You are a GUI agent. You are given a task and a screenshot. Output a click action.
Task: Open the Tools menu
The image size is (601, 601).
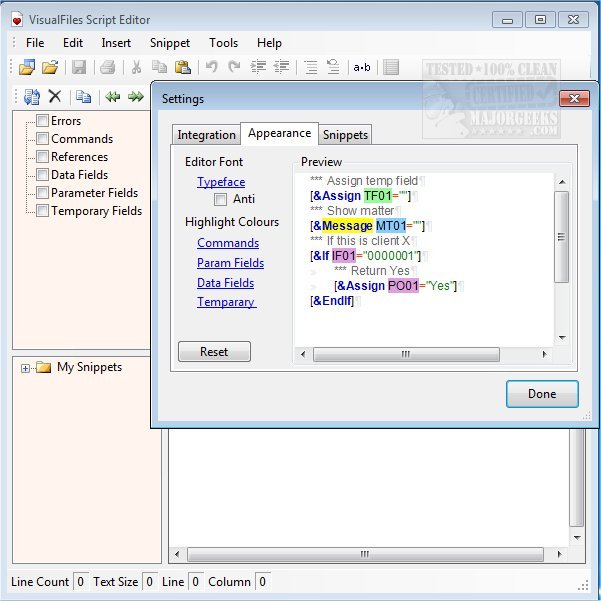pos(223,43)
